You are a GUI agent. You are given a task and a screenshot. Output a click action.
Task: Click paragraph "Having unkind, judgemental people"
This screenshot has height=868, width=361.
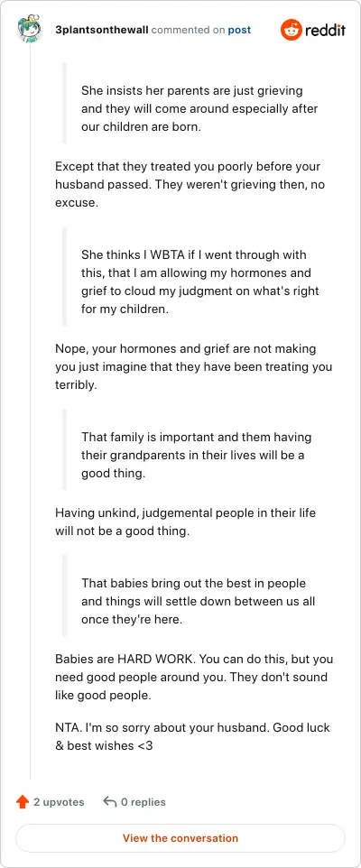(186, 522)
